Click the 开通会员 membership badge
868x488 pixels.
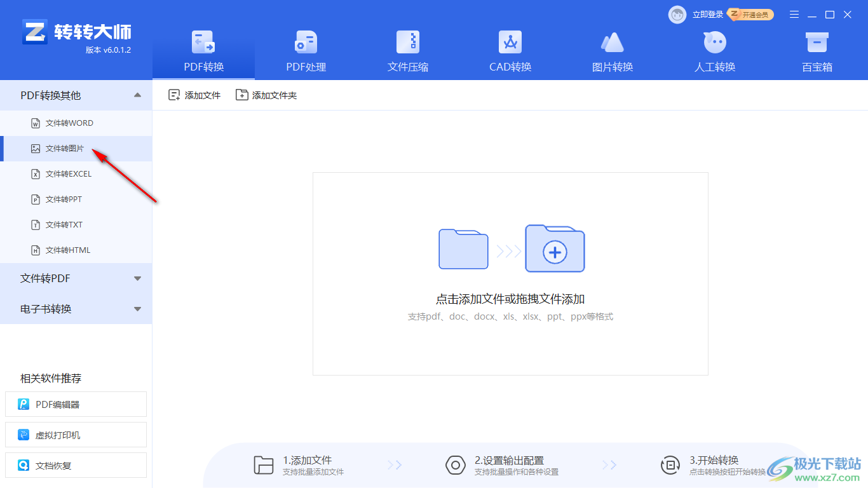[x=750, y=14]
